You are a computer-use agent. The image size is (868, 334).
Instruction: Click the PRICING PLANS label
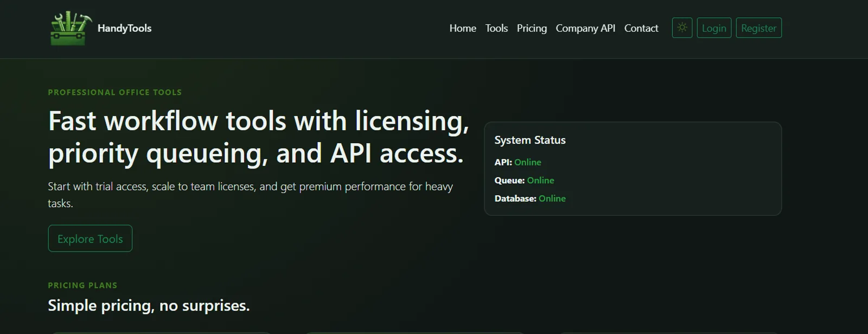point(82,285)
